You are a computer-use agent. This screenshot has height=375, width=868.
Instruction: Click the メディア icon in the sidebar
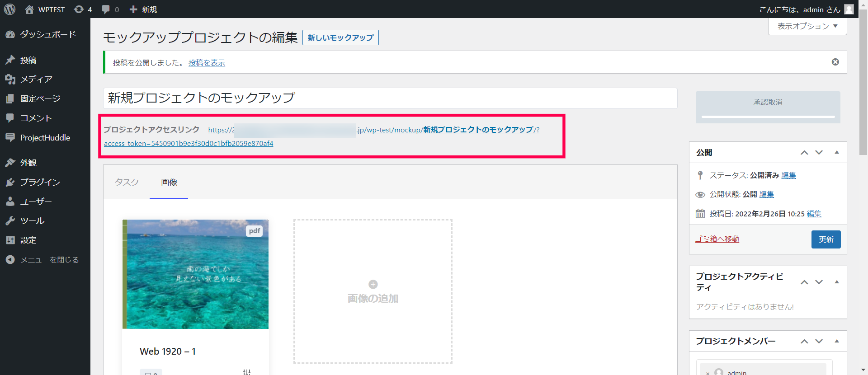click(10, 80)
